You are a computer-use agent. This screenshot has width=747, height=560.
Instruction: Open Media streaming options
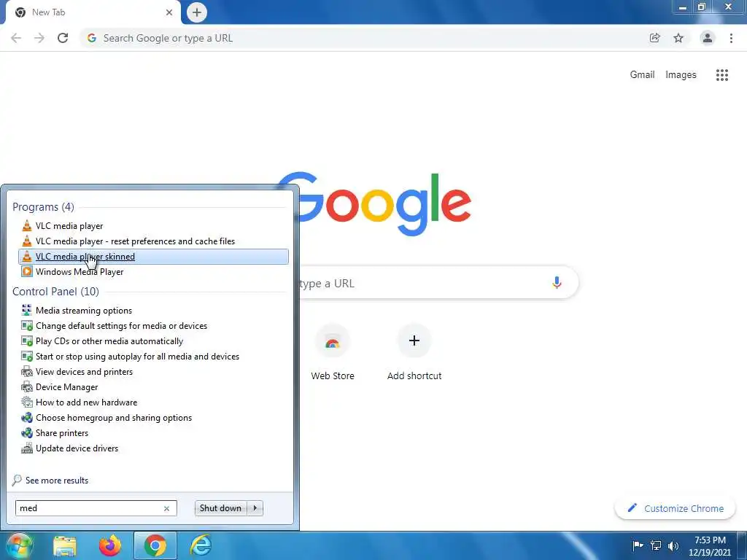(83, 311)
